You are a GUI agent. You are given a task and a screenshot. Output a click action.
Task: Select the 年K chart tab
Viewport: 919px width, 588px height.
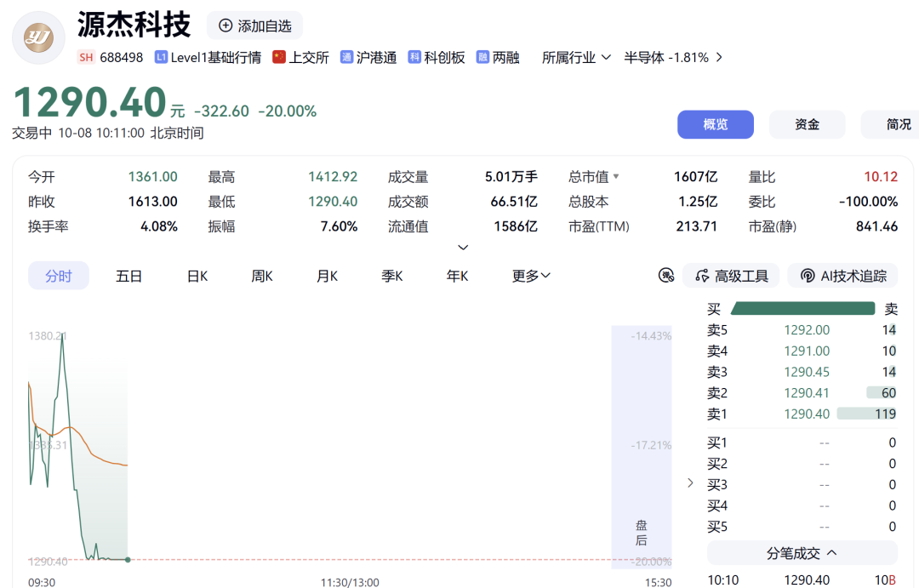pyautogui.click(x=457, y=276)
